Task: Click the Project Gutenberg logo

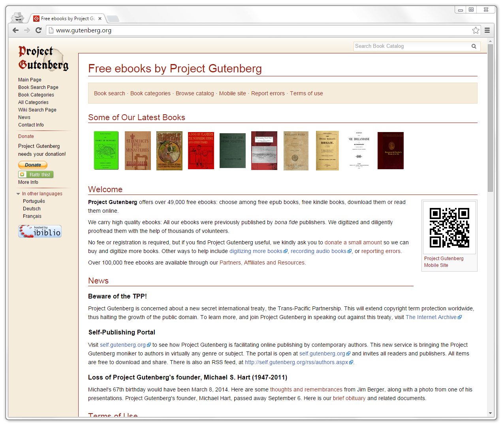Action: coord(43,58)
